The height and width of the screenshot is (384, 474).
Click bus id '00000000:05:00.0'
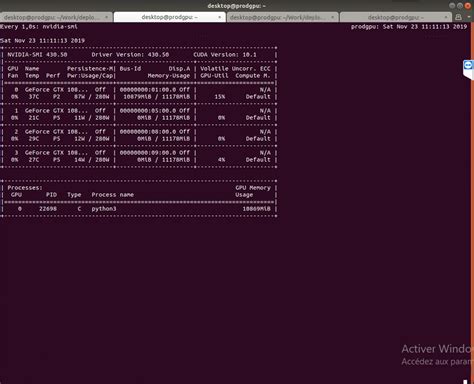(x=148, y=110)
